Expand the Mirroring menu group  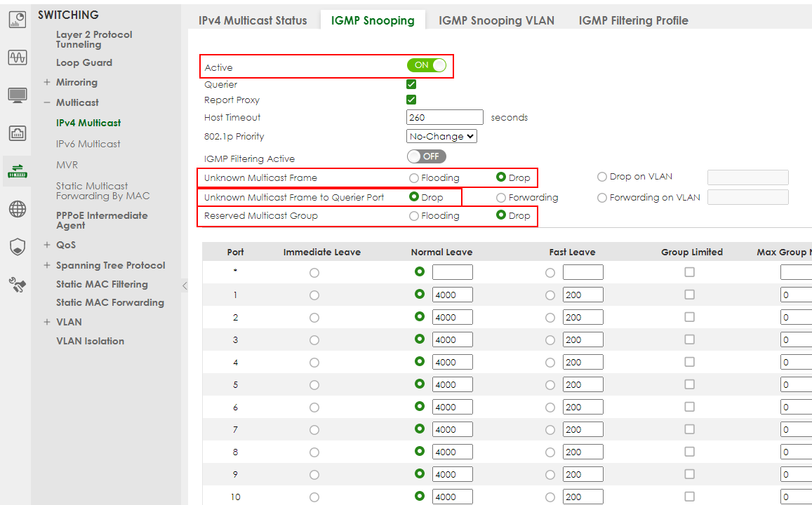coord(47,83)
